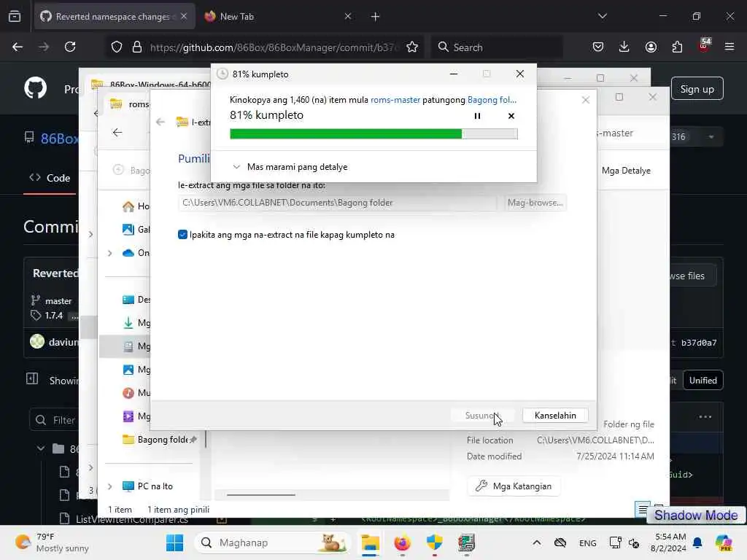
Task: Go back in the extract wizard
Action: click(160, 122)
